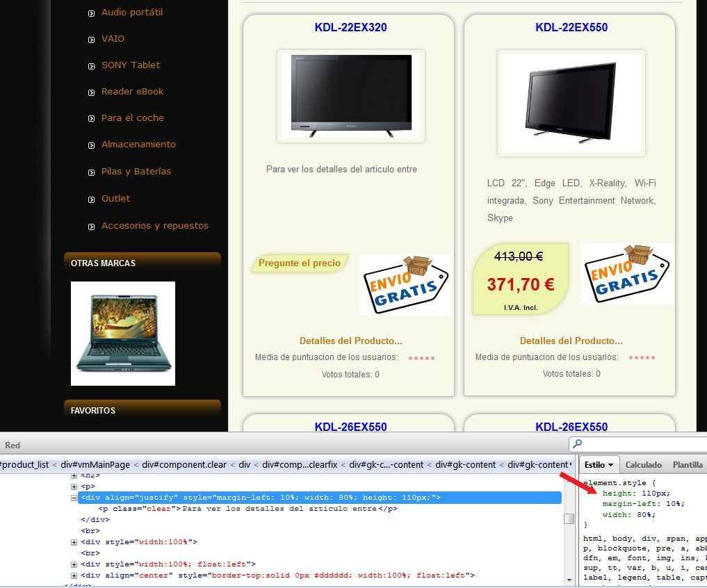The height and width of the screenshot is (588, 707).
Task: Click arrow bullet icon beside Almacenamiento
Action: 92,145
